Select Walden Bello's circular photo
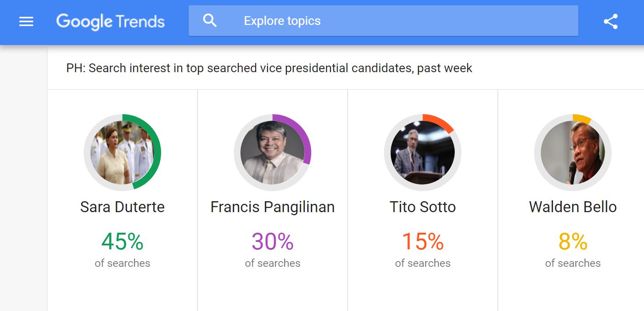 [x=573, y=152]
